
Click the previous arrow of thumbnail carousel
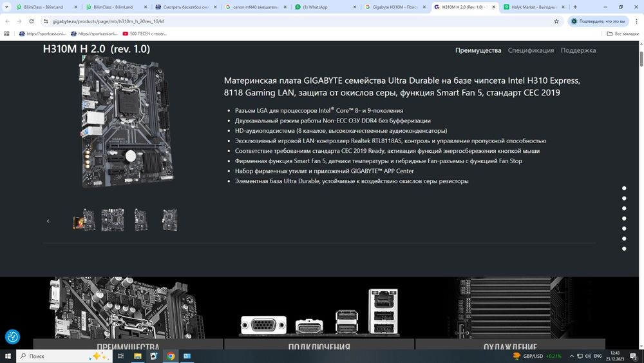[48, 221]
